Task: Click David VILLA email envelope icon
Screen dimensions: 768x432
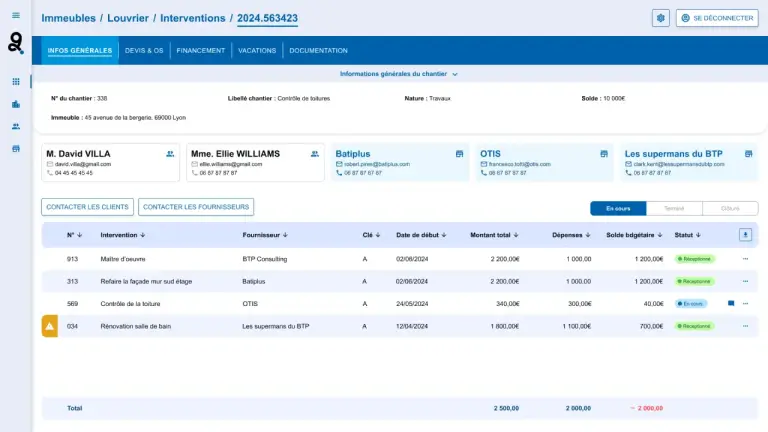Action: coord(49,164)
